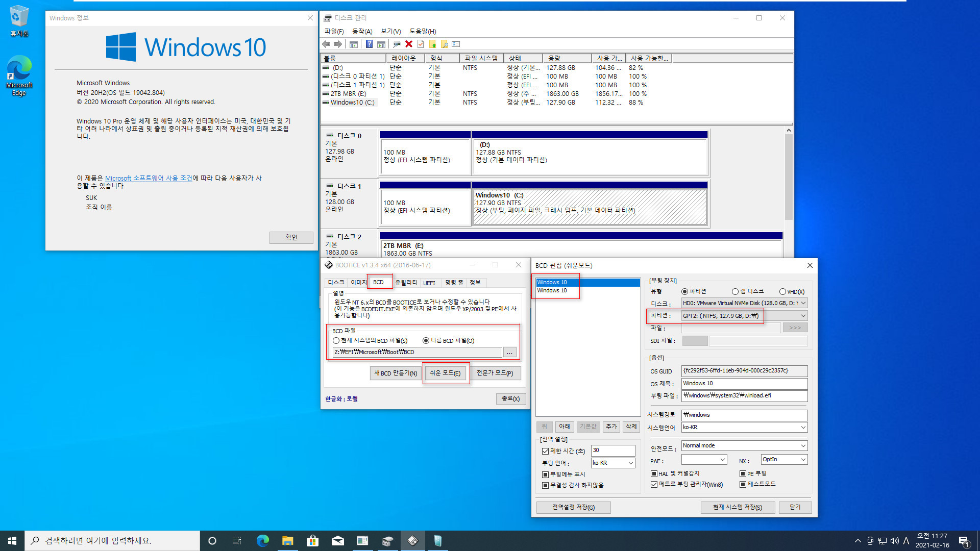Click the Back arrow in Disk Management toolbar
980x551 pixels.
(x=326, y=44)
